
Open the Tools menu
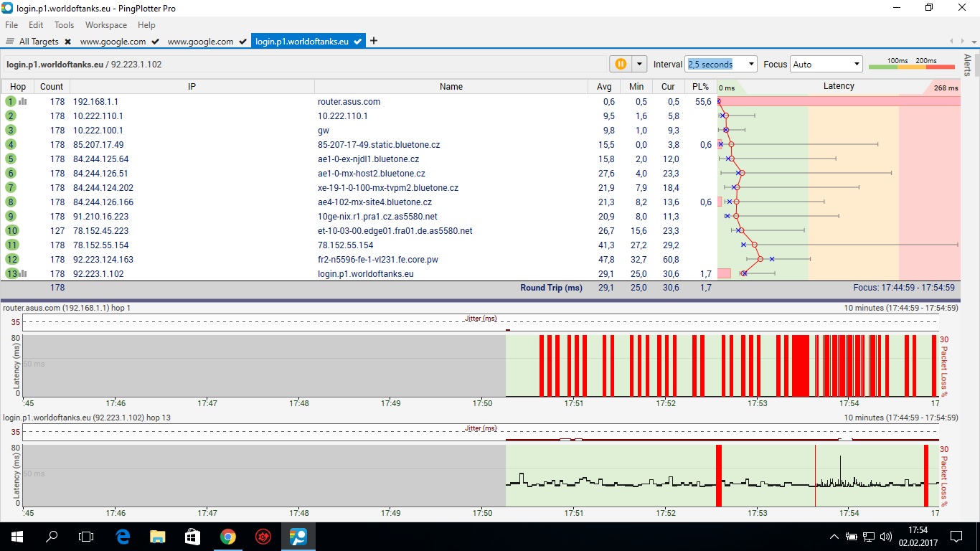click(64, 25)
